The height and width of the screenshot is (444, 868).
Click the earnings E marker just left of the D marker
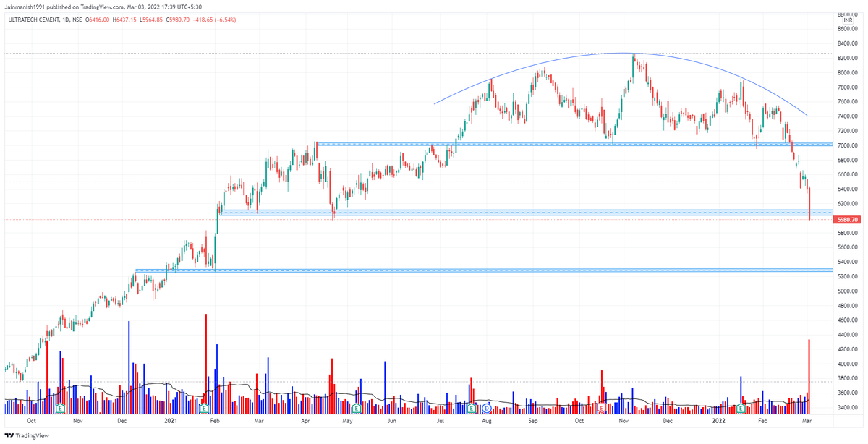click(x=471, y=408)
